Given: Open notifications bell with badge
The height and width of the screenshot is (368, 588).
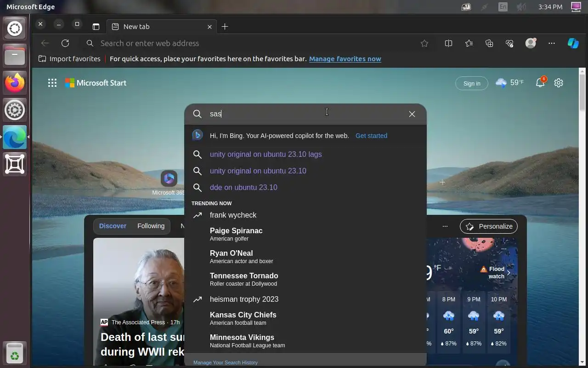Looking at the screenshot, I should pyautogui.click(x=540, y=83).
